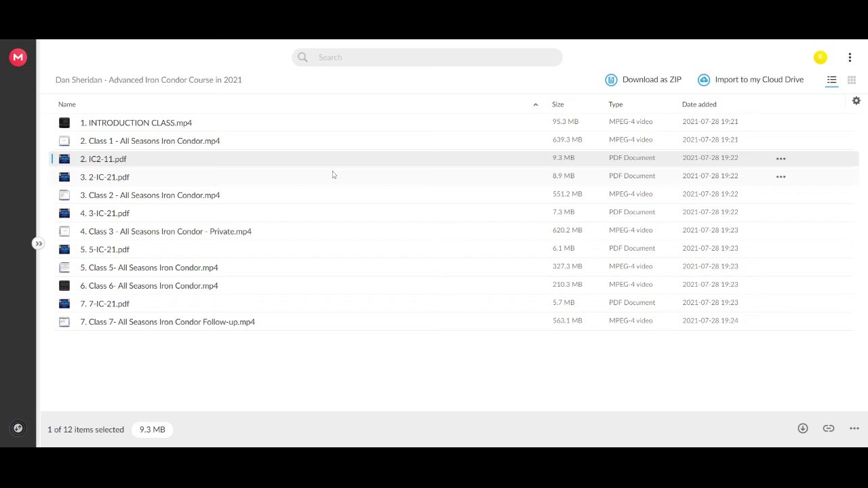868x488 pixels.
Task: Click video icon of 4. Class 3 file
Action: pyautogui.click(x=64, y=231)
